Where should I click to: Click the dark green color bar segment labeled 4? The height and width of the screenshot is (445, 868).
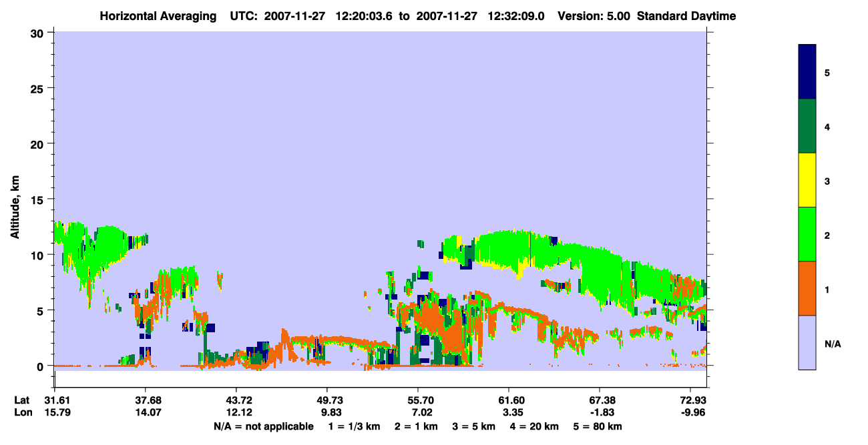point(807,126)
